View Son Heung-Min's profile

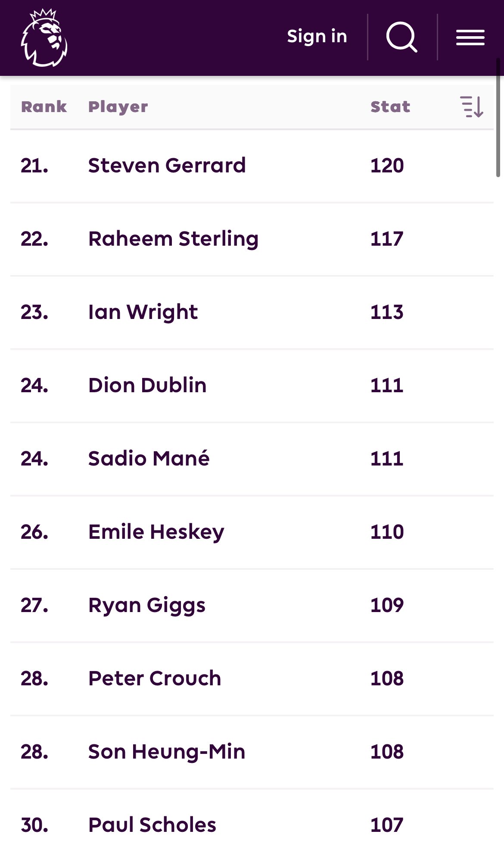pyautogui.click(x=167, y=752)
